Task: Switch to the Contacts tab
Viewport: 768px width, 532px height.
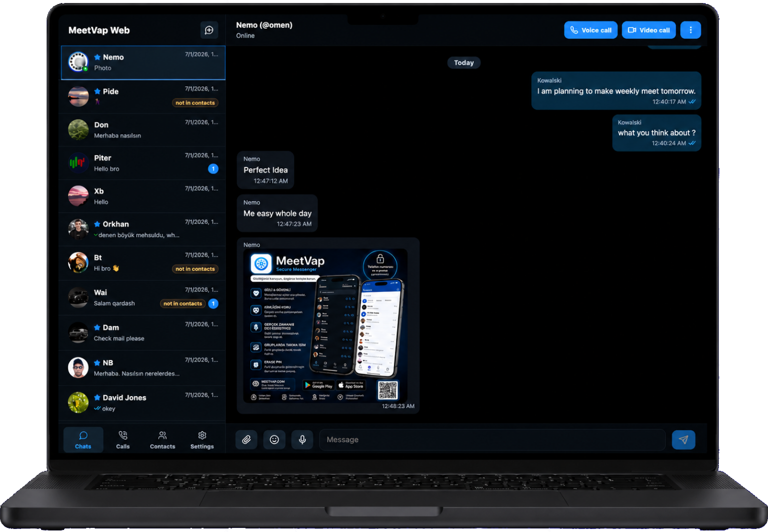Action: (162, 440)
